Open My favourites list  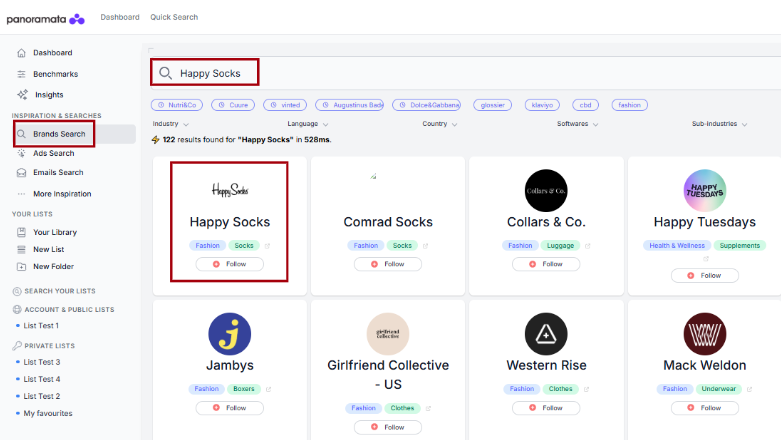coord(48,413)
